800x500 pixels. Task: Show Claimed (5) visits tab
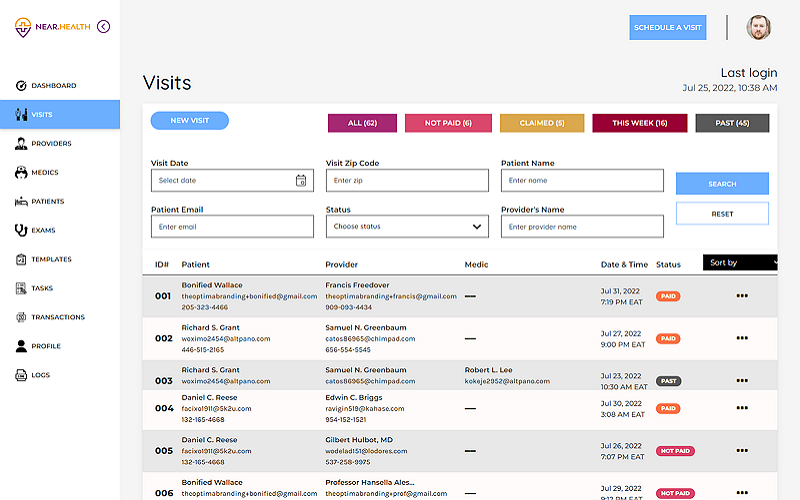(541, 123)
